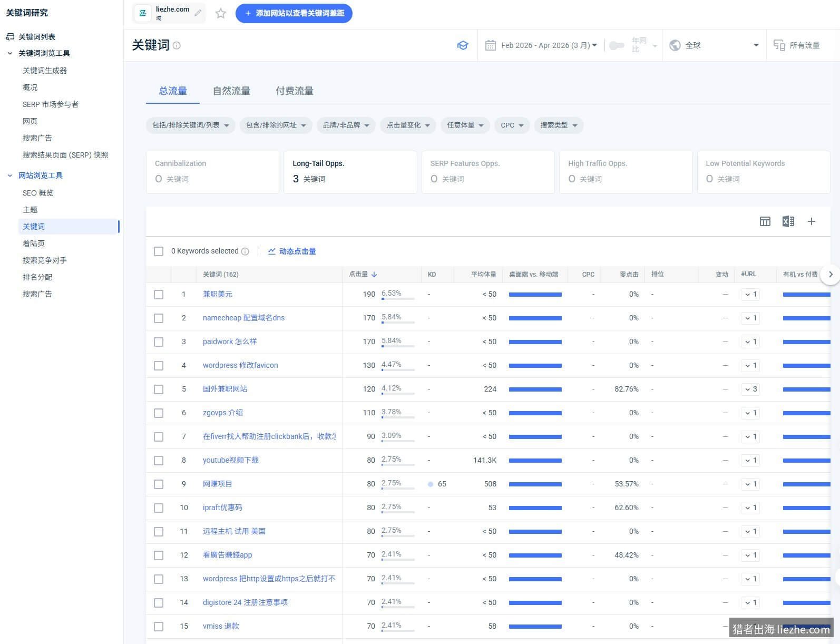Viewport: 840px width, 644px height.
Task: Expand URL list for 国外兼职网站 row
Action: pos(750,389)
